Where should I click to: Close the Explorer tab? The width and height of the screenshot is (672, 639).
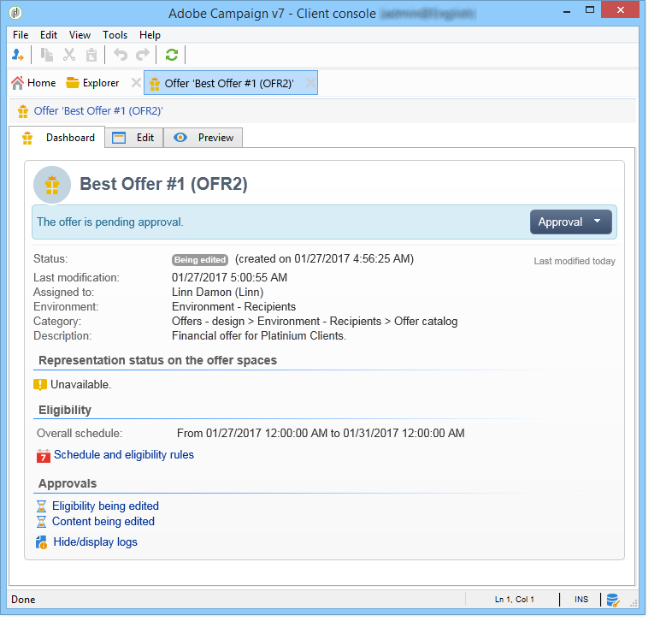pyautogui.click(x=135, y=82)
